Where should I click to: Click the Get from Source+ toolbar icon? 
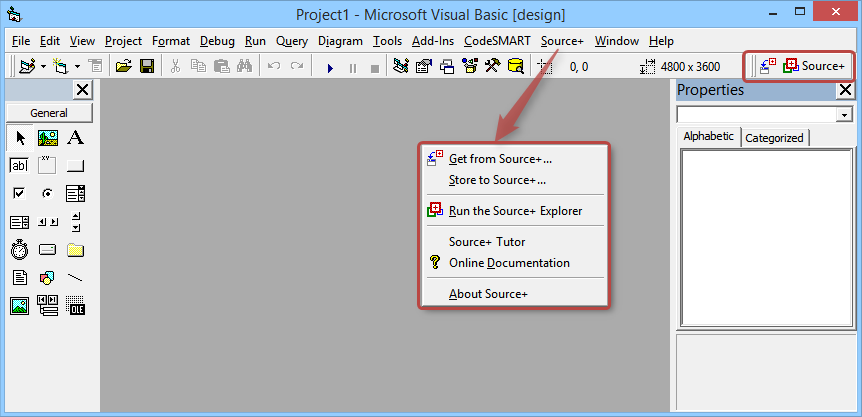pos(767,66)
